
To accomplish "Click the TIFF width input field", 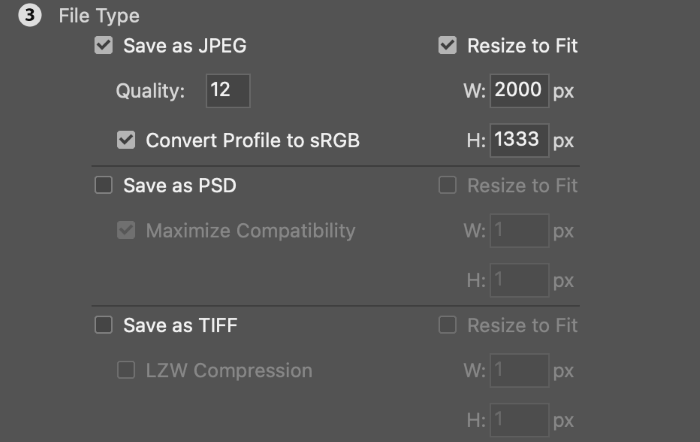I will coord(519,371).
